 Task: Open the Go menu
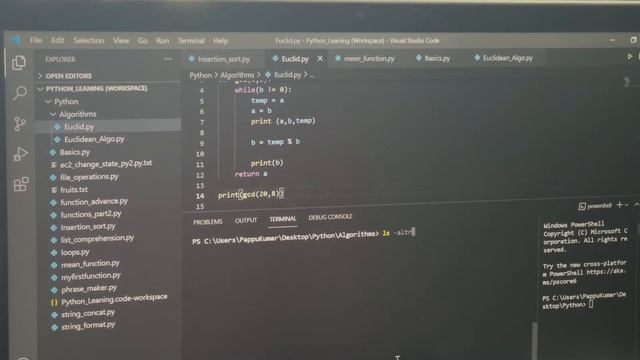[x=142, y=41]
